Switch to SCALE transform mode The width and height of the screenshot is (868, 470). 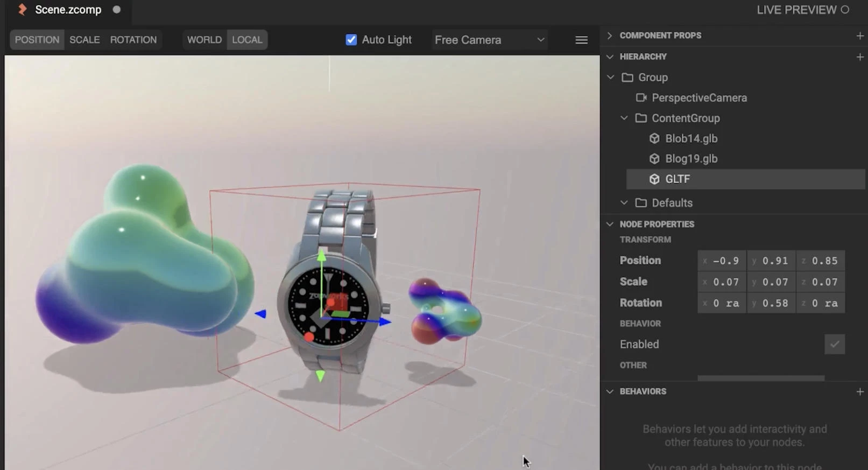click(x=84, y=40)
